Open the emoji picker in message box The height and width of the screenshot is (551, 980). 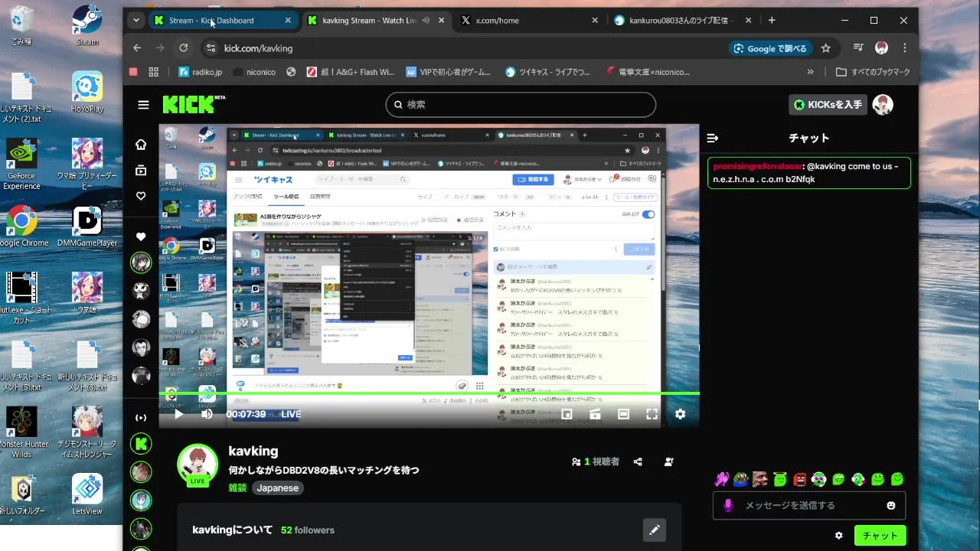(890, 506)
